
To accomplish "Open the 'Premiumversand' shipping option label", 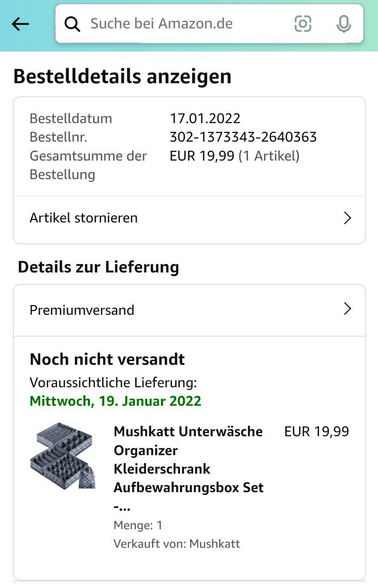I will (x=82, y=310).
